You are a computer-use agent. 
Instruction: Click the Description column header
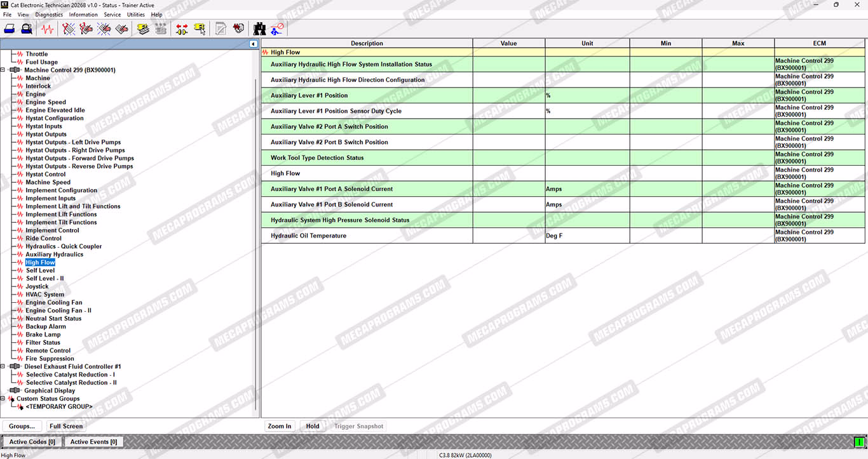[367, 44]
